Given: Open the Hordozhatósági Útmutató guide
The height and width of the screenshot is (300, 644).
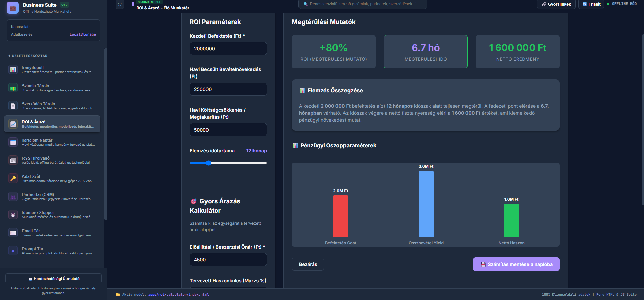Looking at the screenshot, I should (x=54, y=279).
